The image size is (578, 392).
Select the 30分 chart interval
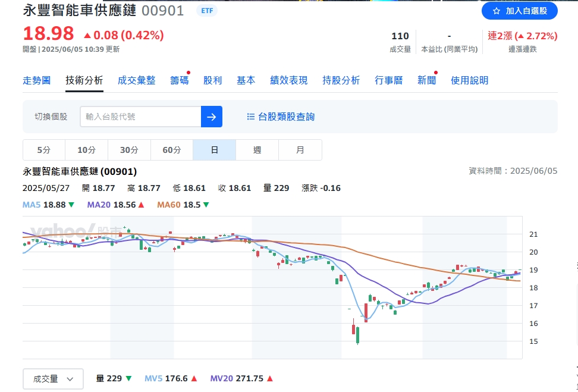130,150
